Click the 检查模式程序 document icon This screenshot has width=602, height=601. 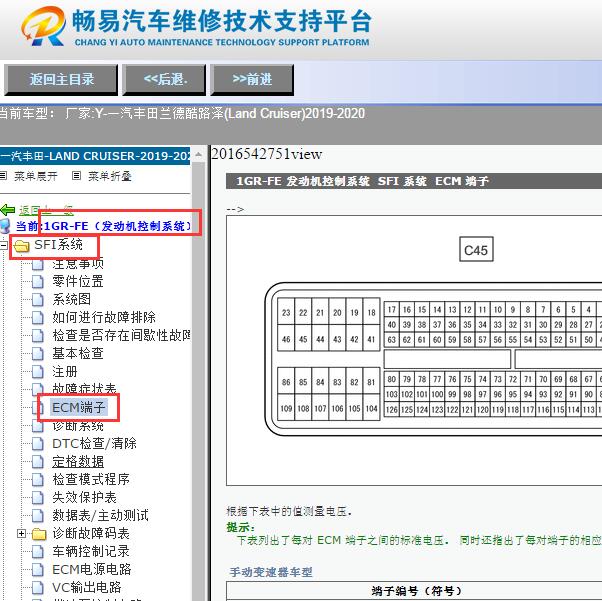pos(38,480)
